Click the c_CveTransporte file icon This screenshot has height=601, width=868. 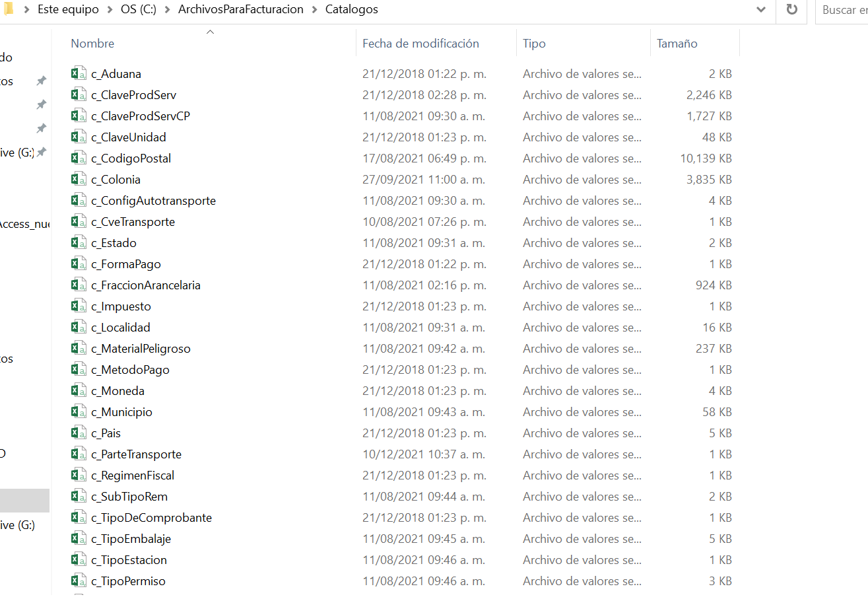tap(79, 221)
